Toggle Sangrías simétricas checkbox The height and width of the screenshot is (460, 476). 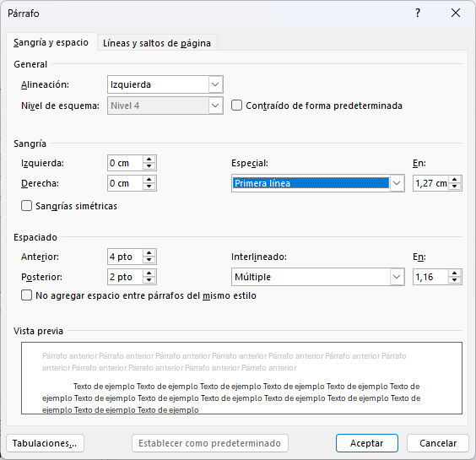pyautogui.click(x=26, y=206)
